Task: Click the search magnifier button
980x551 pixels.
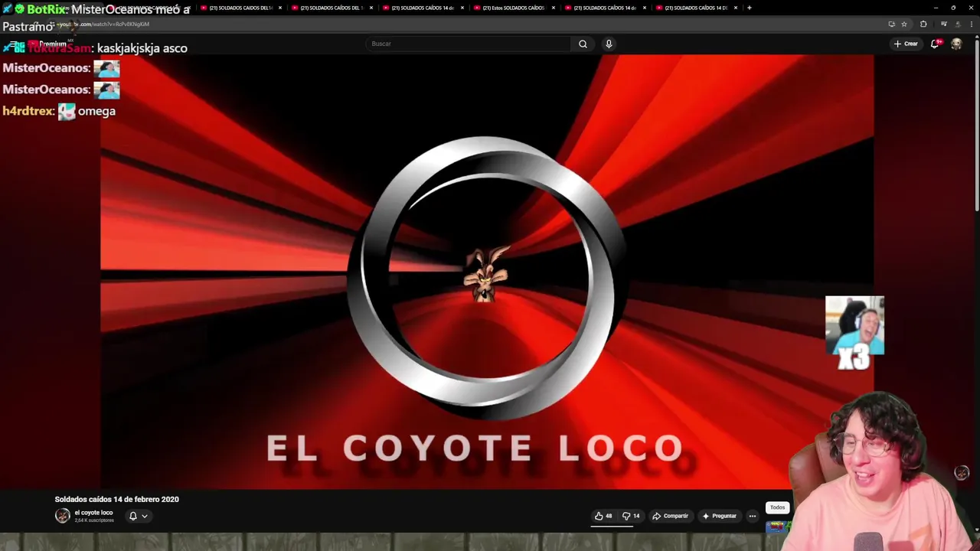Action: pyautogui.click(x=583, y=44)
